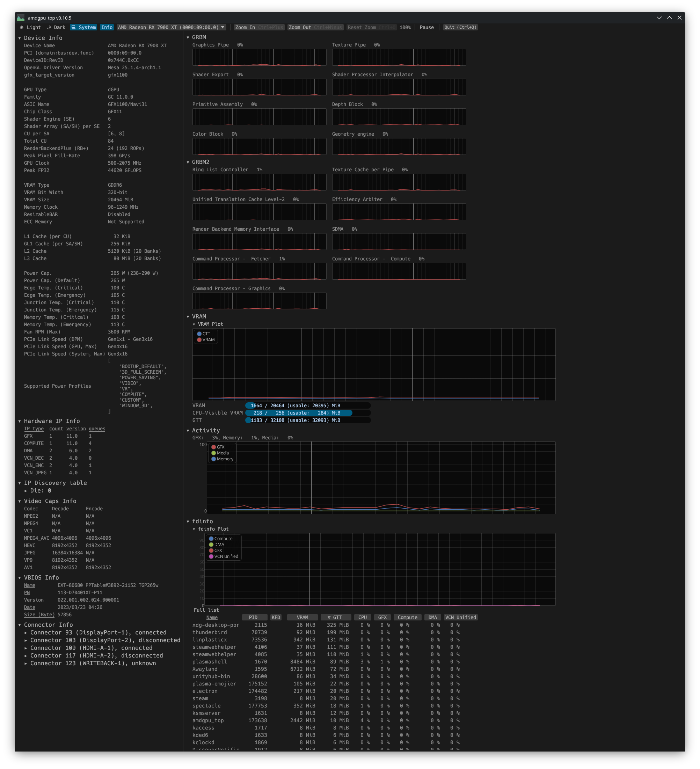Collapse the GRBM section
The height and width of the screenshot is (769, 700).
[196, 37]
